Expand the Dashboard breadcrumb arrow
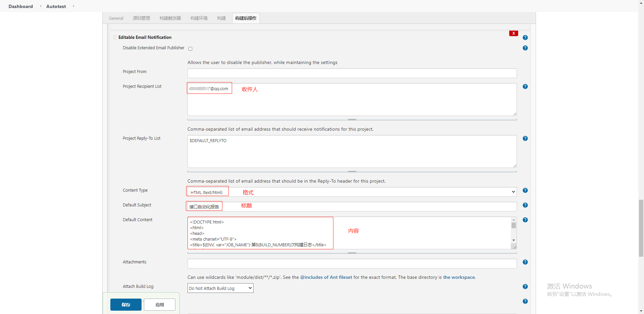Viewport: 644px width, 314px height. click(41, 6)
